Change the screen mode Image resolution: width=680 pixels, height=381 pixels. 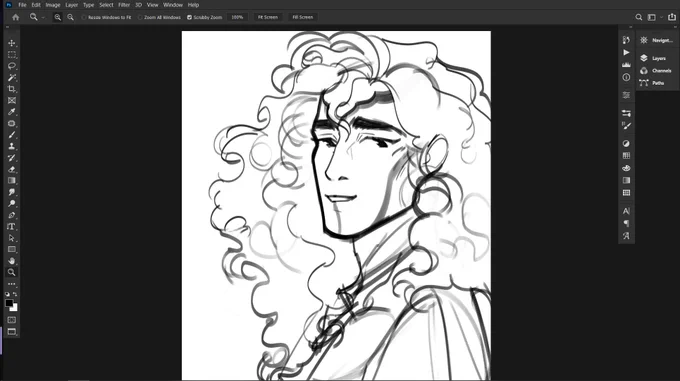point(12,332)
